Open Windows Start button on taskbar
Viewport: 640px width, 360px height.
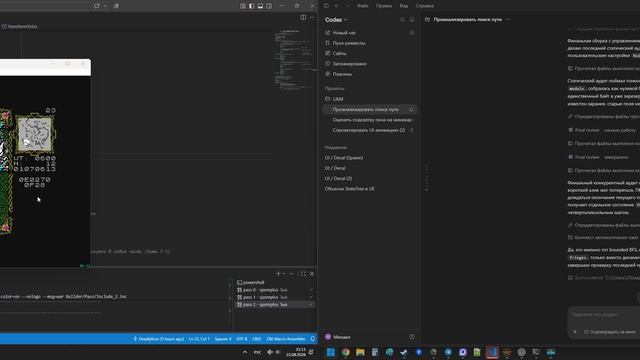[x=331, y=352]
